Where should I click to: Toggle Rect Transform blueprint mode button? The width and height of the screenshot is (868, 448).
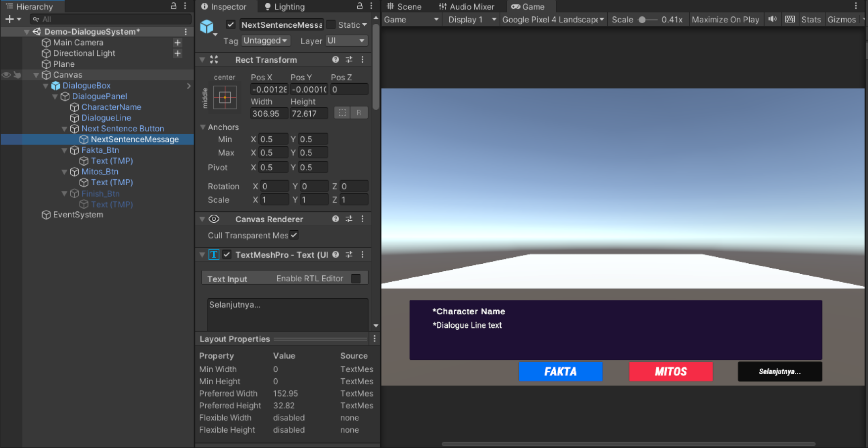point(342,113)
